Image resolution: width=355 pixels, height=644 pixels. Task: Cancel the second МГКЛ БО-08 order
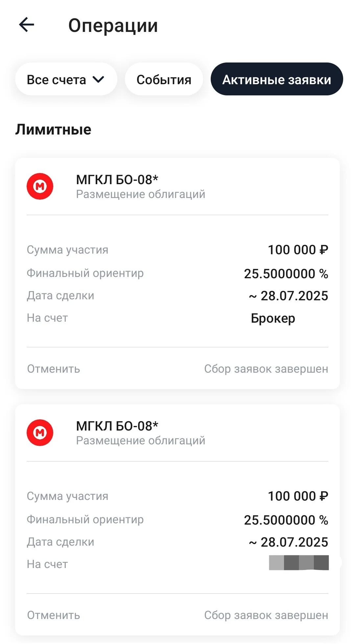[x=54, y=615]
